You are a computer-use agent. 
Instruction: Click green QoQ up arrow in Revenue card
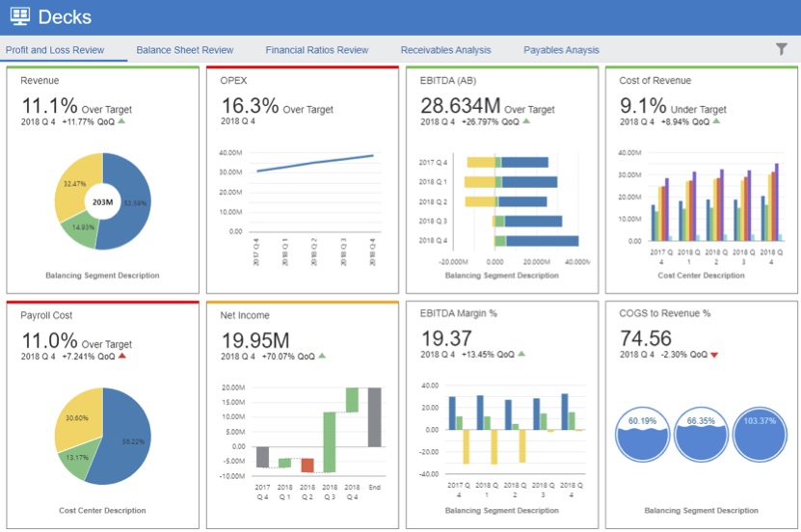coord(120,121)
